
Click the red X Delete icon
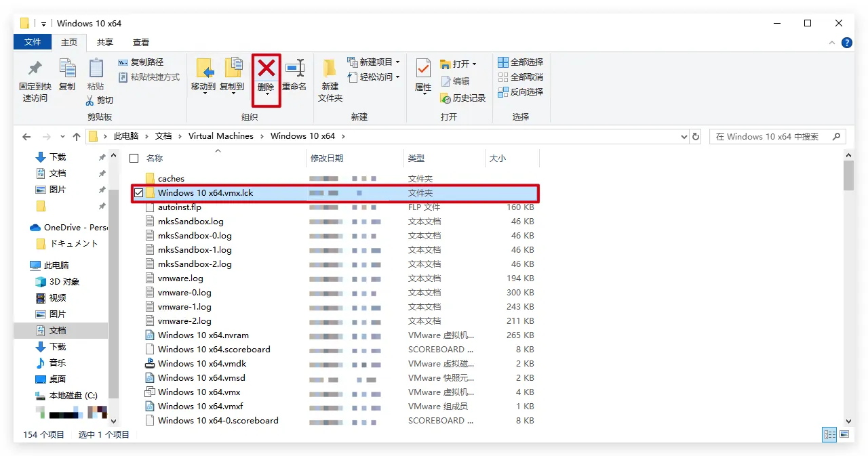267,67
